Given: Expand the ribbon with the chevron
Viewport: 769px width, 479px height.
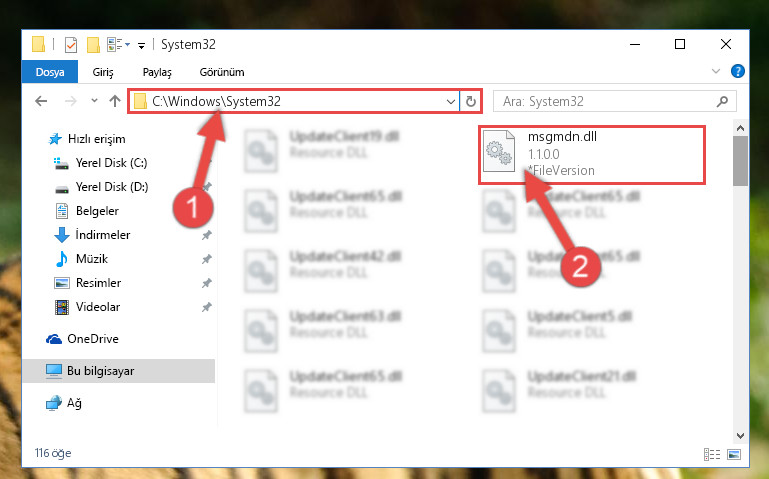Looking at the screenshot, I should pyautogui.click(x=716, y=72).
